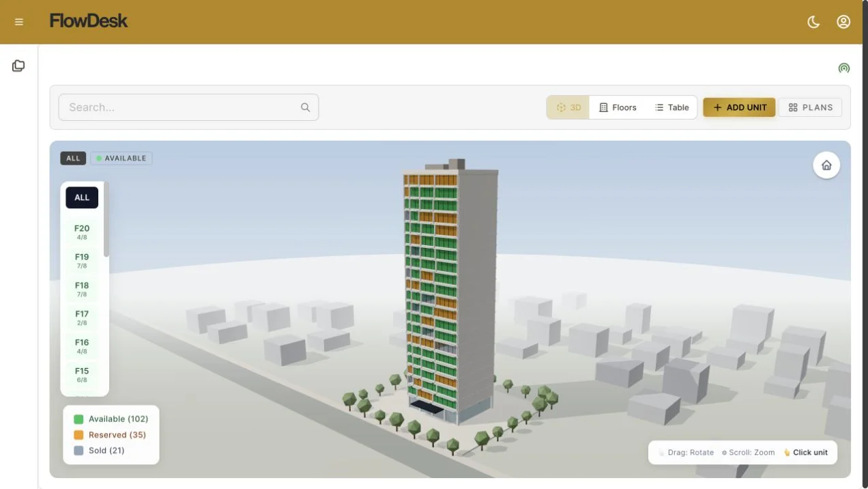
Task: Switch to Floors view tab
Action: point(618,107)
